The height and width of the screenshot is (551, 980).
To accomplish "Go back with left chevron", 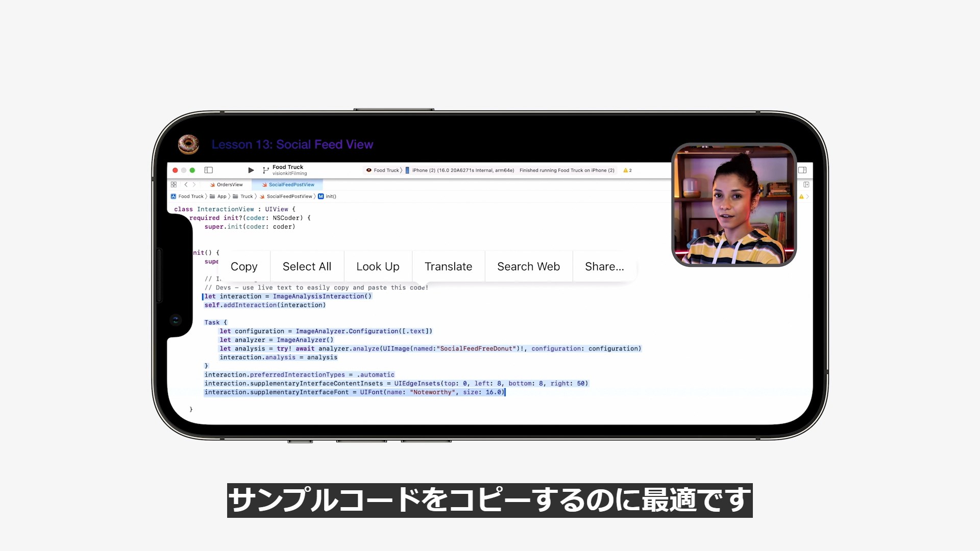I will click(186, 185).
